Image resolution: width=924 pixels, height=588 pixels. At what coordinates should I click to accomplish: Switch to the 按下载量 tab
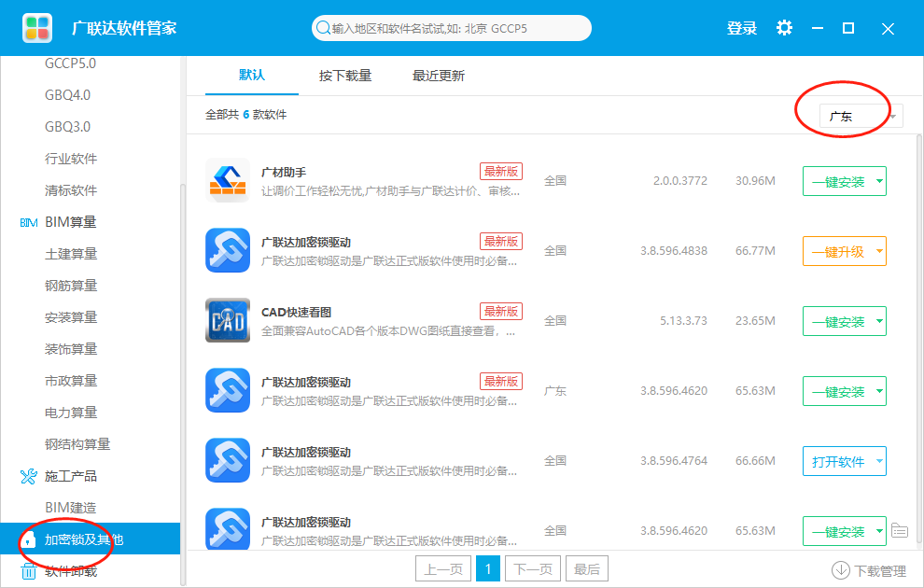tap(345, 76)
